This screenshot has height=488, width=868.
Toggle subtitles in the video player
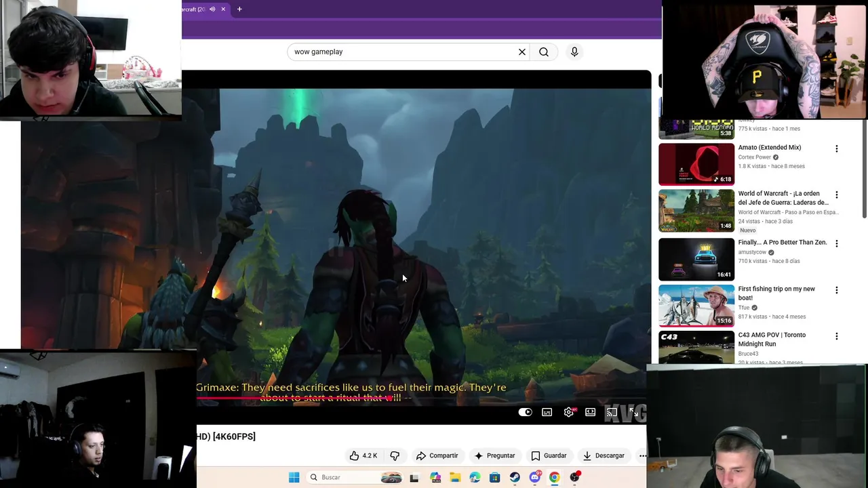pyautogui.click(x=547, y=412)
